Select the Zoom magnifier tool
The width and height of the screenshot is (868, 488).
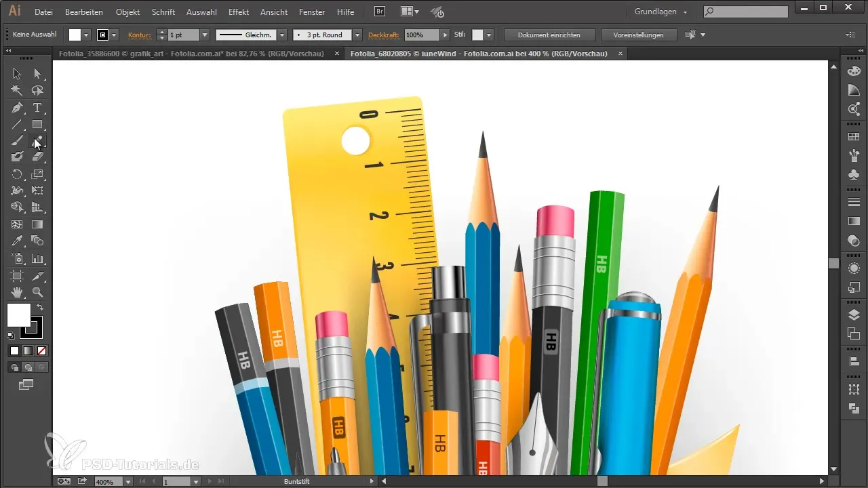(x=37, y=292)
